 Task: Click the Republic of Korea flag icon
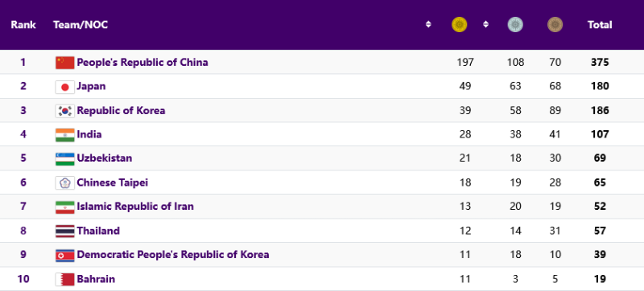(x=65, y=111)
